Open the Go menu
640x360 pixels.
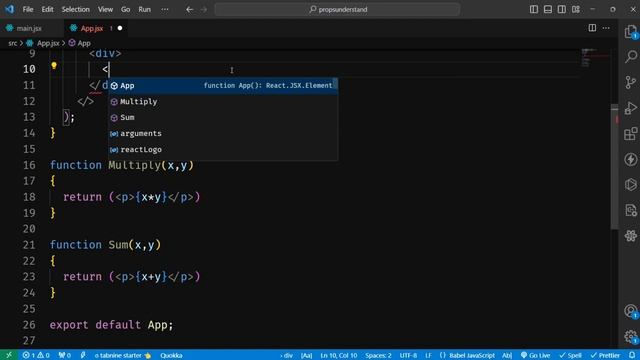click(125, 9)
